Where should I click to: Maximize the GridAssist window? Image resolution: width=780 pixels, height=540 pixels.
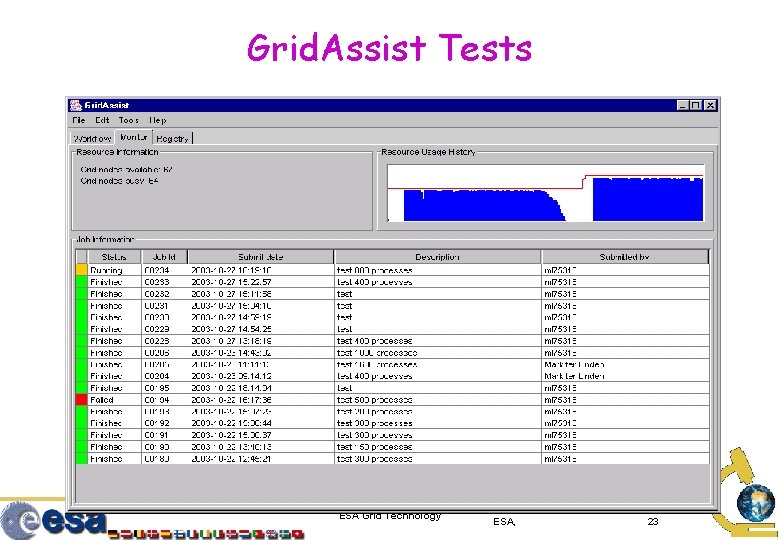(696, 105)
